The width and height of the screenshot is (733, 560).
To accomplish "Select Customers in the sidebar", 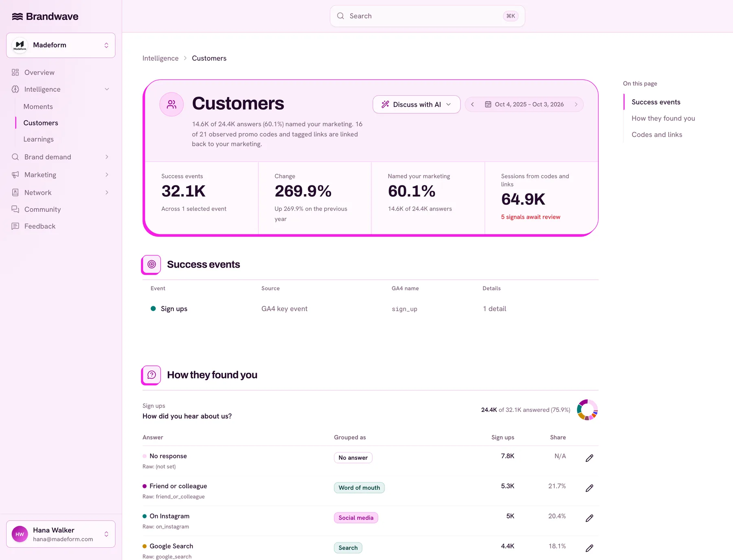I will pos(41,123).
